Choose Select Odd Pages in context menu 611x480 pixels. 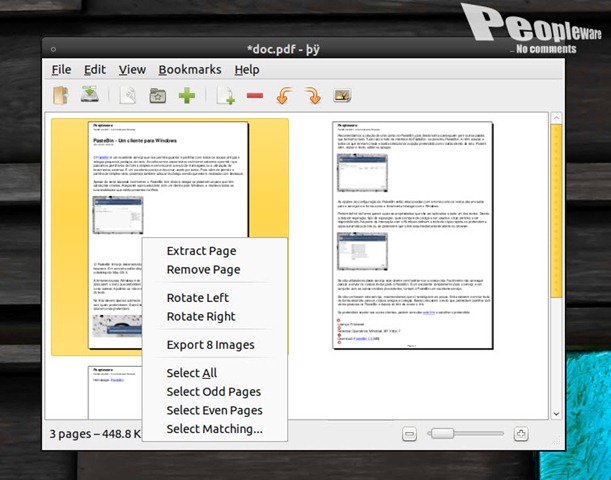[x=215, y=392]
